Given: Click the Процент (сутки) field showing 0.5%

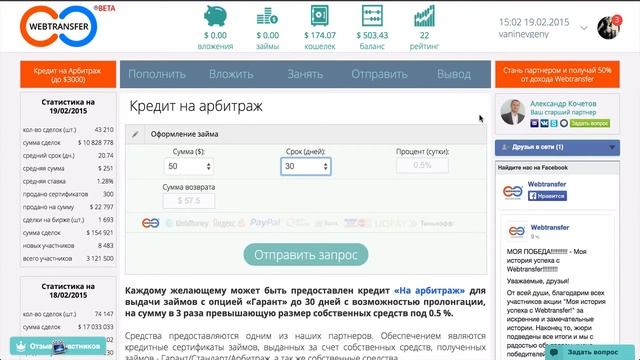Looking at the screenshot, I should 422,165.
